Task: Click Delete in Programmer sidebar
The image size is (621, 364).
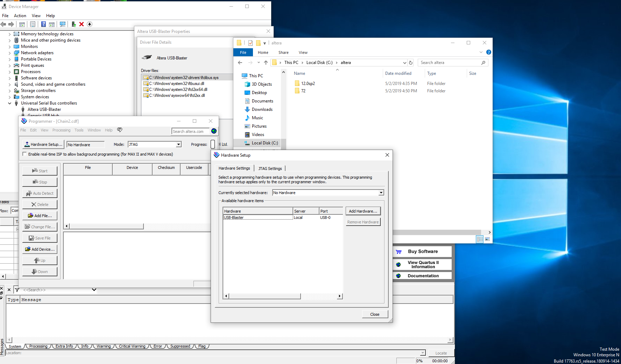Action: 40,205
